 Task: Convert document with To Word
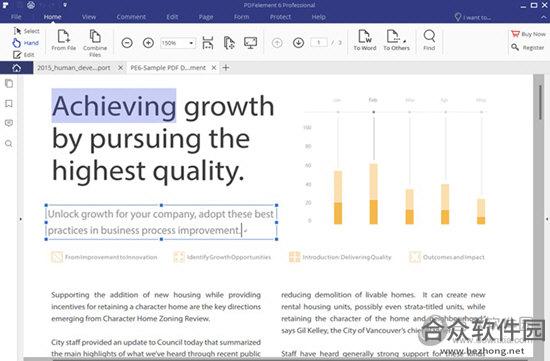pos(365,40)
